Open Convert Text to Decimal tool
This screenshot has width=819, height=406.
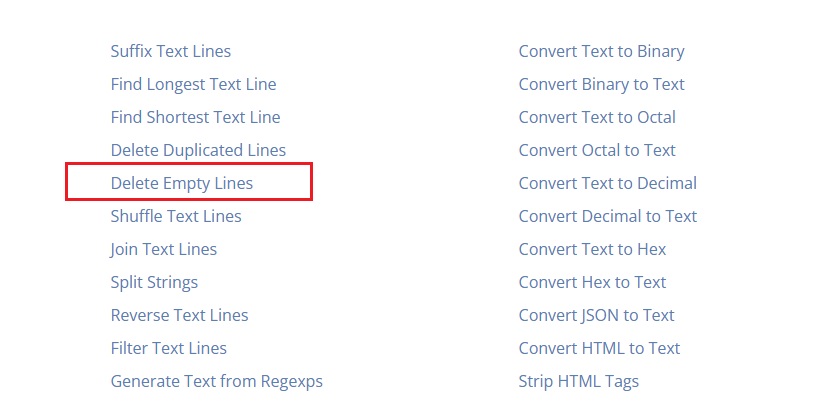tap(607, 183)
